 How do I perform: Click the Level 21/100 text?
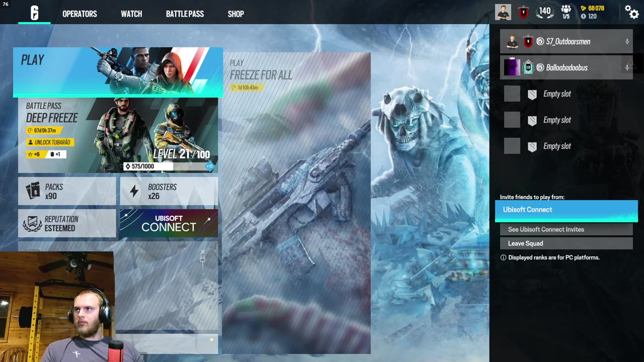click(x=182, y=154)
